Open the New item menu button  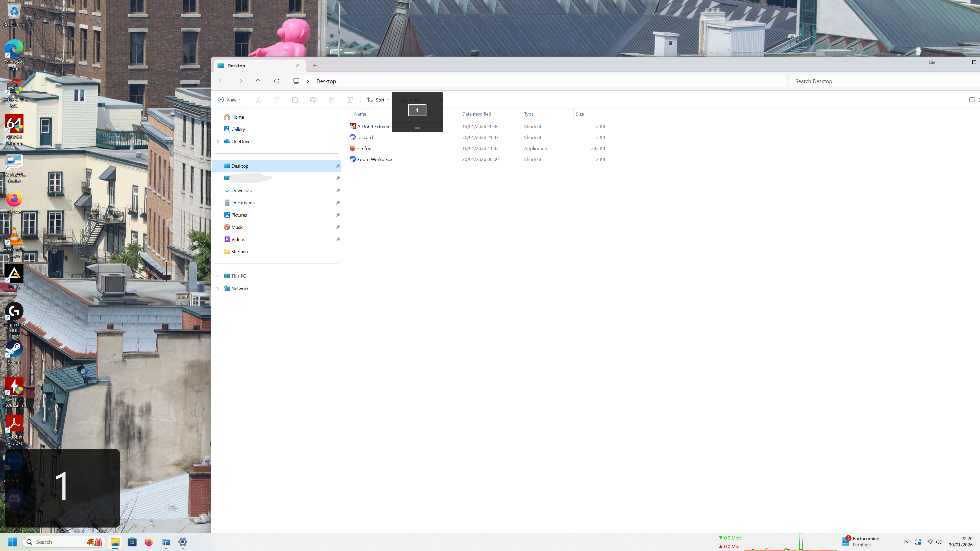[x=230, y=100]
